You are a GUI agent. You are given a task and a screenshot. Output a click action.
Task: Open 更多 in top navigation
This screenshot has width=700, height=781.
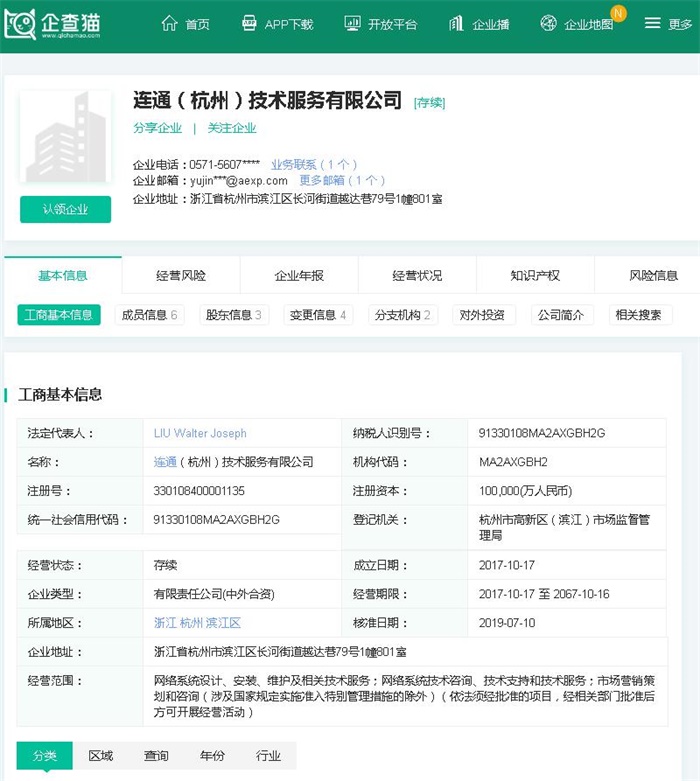click(680, 24)
